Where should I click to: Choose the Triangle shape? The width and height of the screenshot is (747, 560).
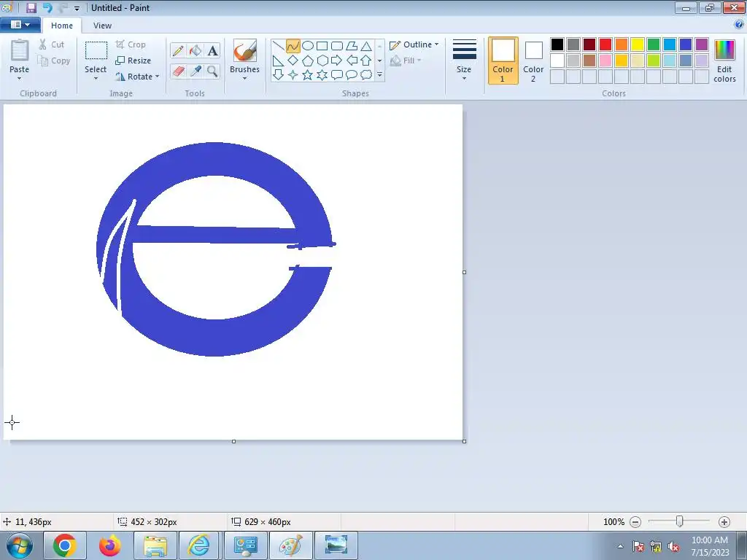point(366,46)
